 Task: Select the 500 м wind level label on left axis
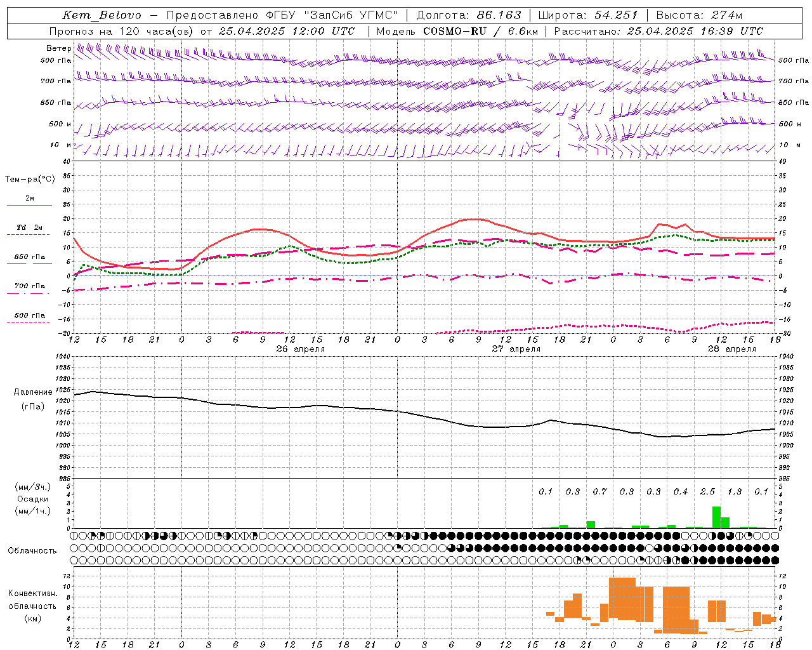coord(60,124)
